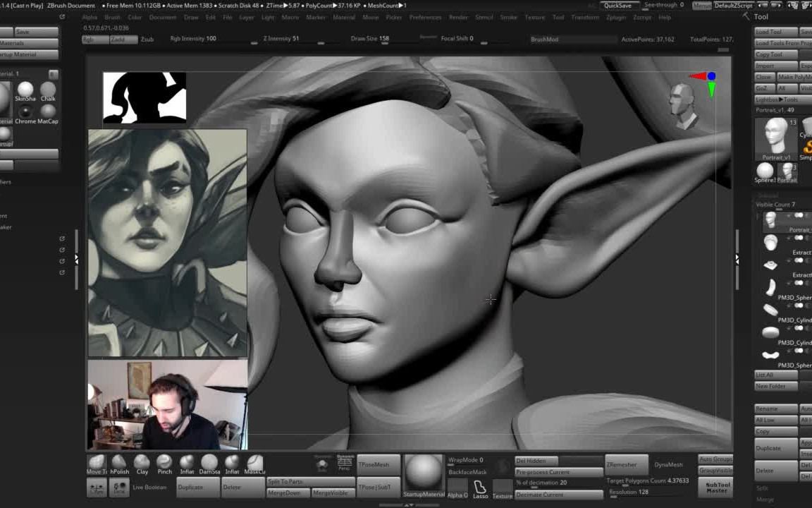Click the TPoseMesh button

point(379,464)
